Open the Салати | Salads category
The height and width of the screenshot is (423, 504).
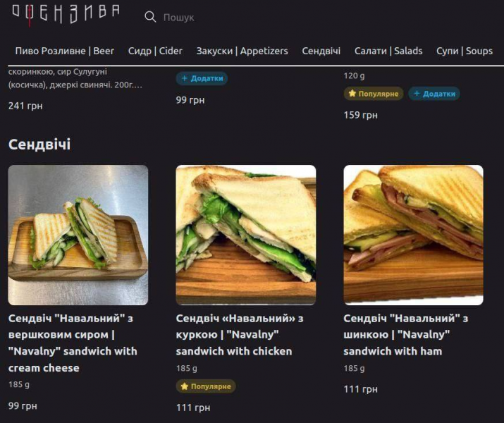[x=388, y=51]
